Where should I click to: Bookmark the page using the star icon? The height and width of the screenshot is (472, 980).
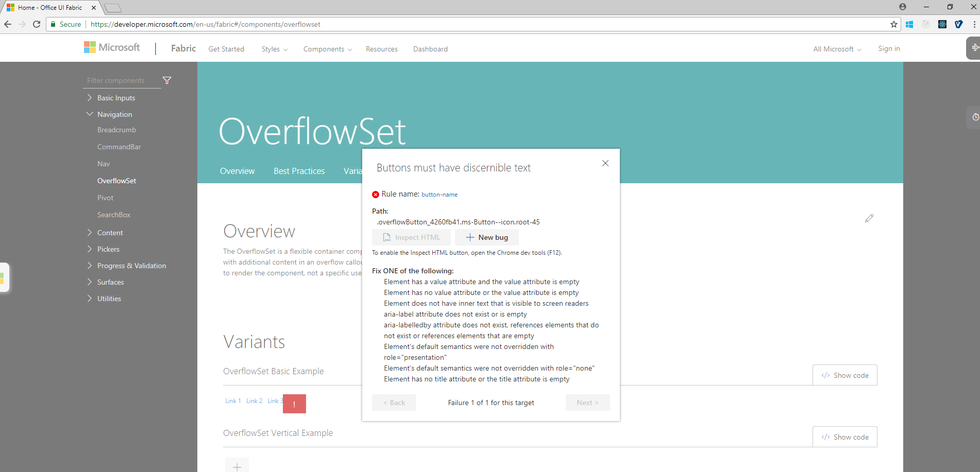894,24
